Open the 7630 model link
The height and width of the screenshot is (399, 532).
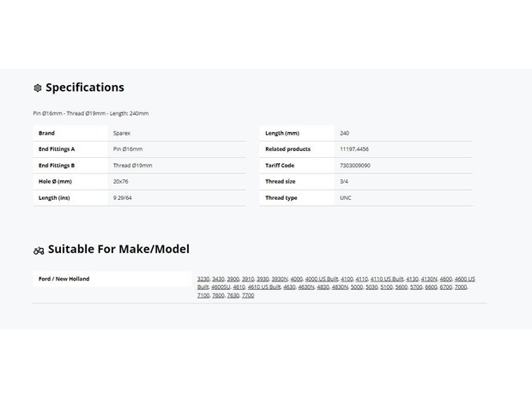click(233, 295)
